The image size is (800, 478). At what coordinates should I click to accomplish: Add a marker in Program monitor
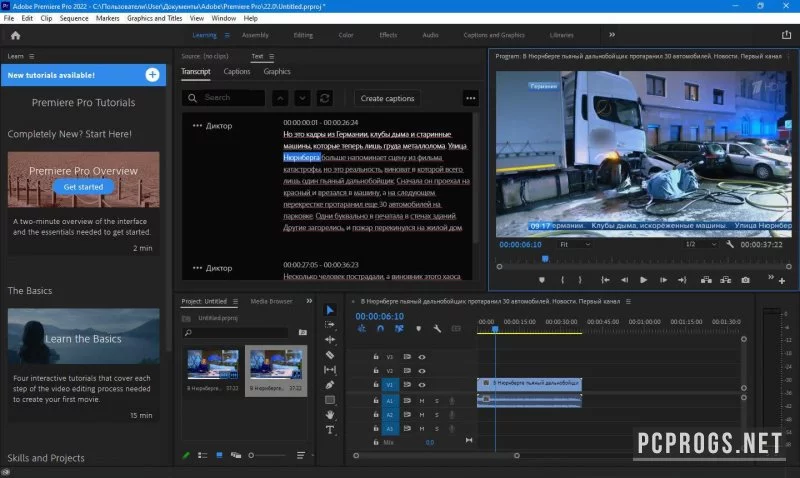pos(542,280)
